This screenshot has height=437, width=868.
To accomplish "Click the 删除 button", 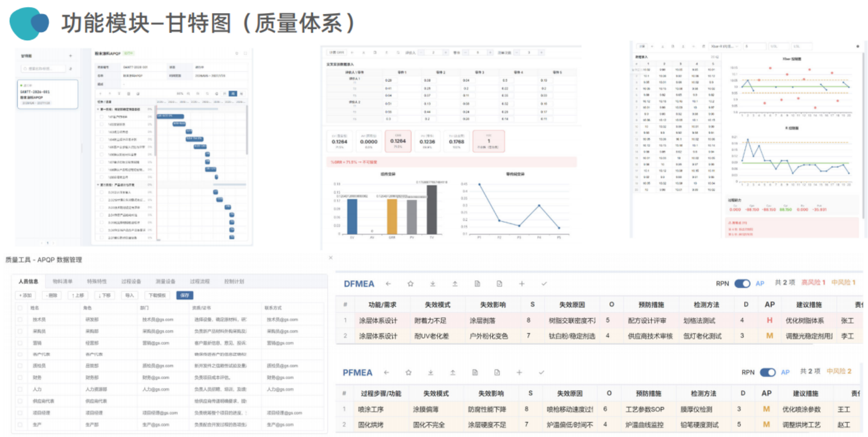I will tap(52, 296).
